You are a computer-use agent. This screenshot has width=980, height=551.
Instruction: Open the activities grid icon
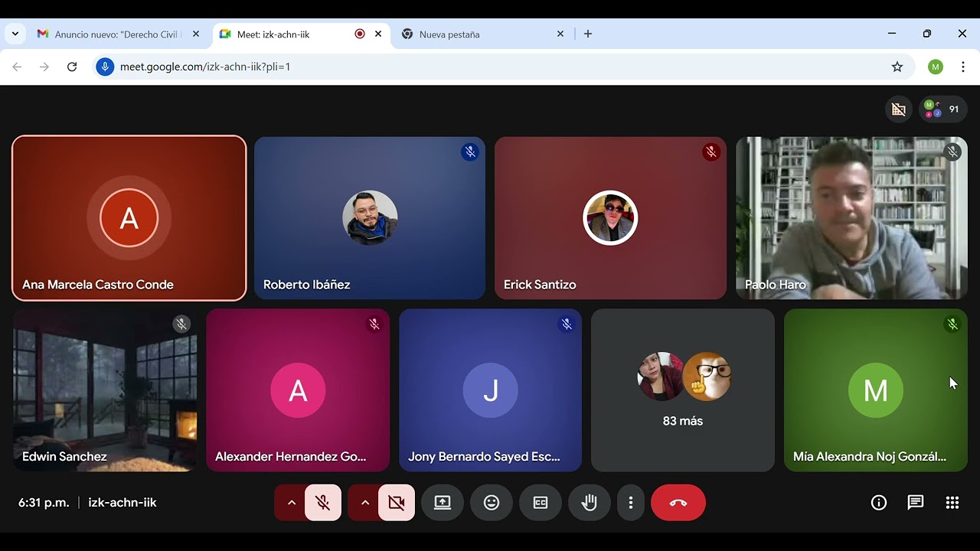pyautogui.click(x=952, y=503)
